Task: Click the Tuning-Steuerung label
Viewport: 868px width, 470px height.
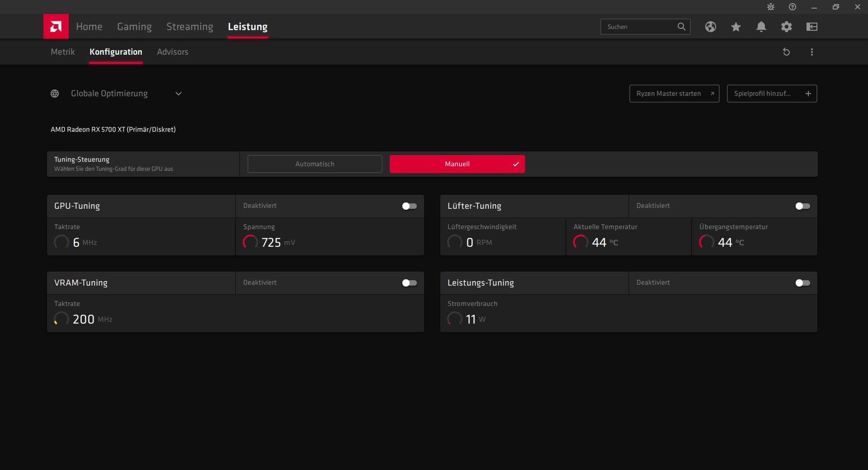Action: click(x=82, y=160)
